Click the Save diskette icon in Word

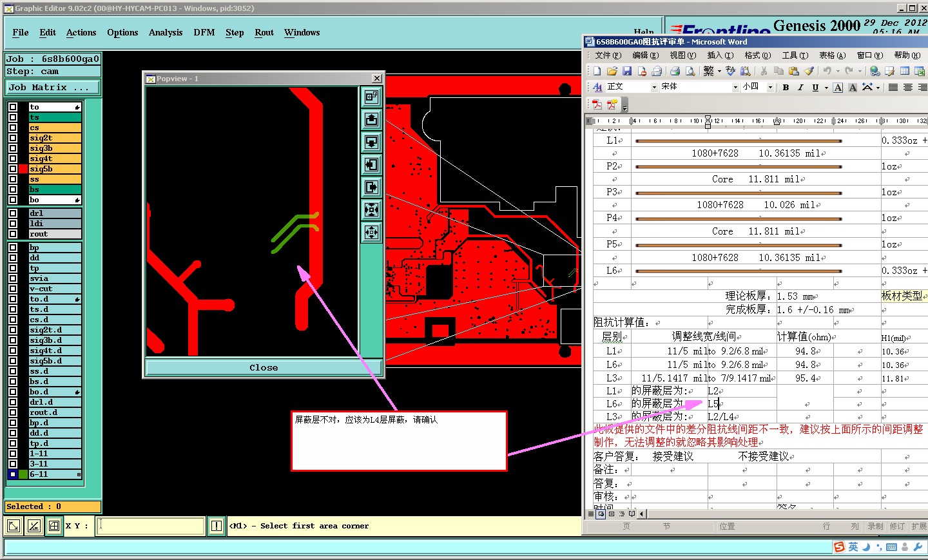626,71
